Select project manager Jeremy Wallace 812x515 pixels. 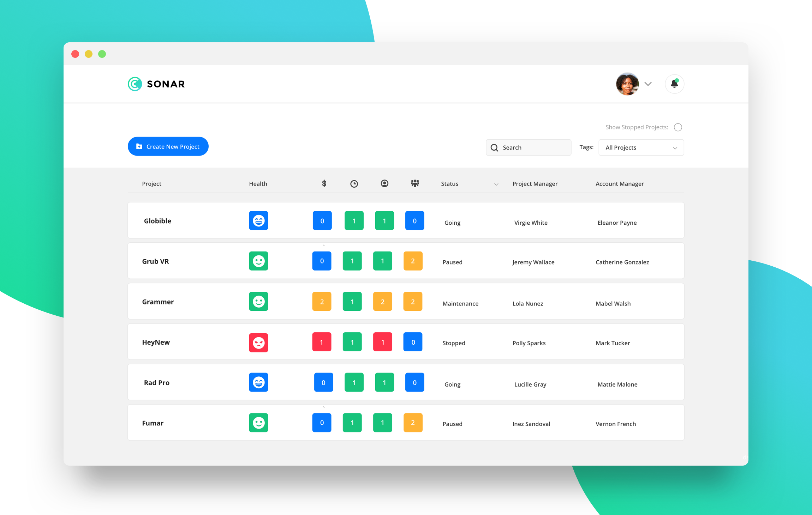[x=533, y=262]
